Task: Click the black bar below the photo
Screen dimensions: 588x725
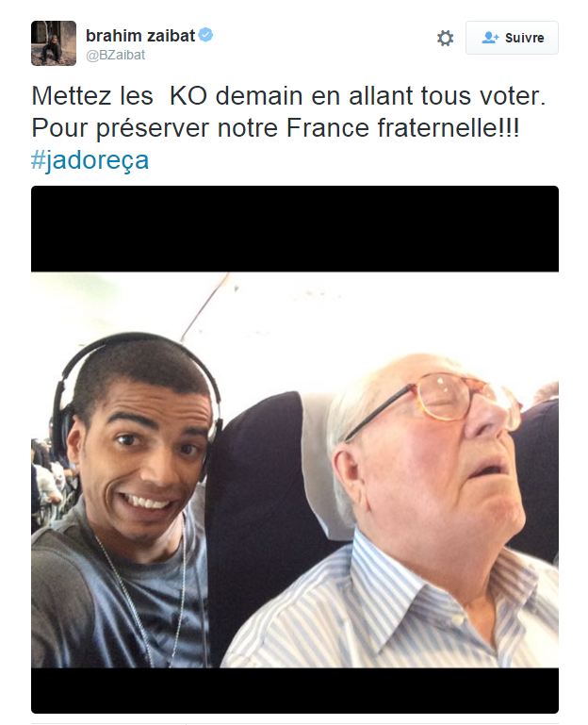Action: 295,690
